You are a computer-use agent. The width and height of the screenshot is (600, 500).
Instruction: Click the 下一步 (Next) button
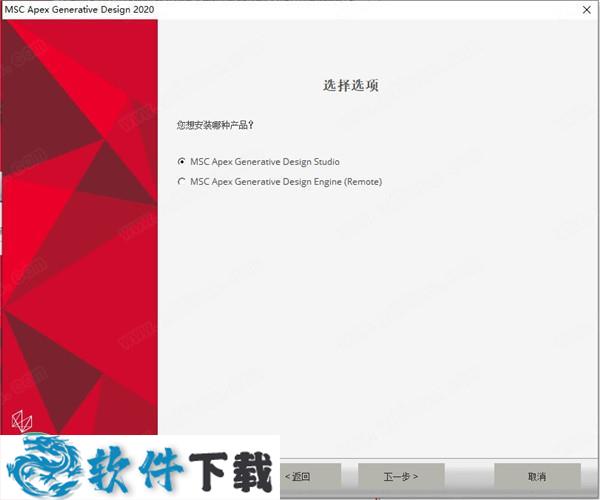(x=401, y=477)
